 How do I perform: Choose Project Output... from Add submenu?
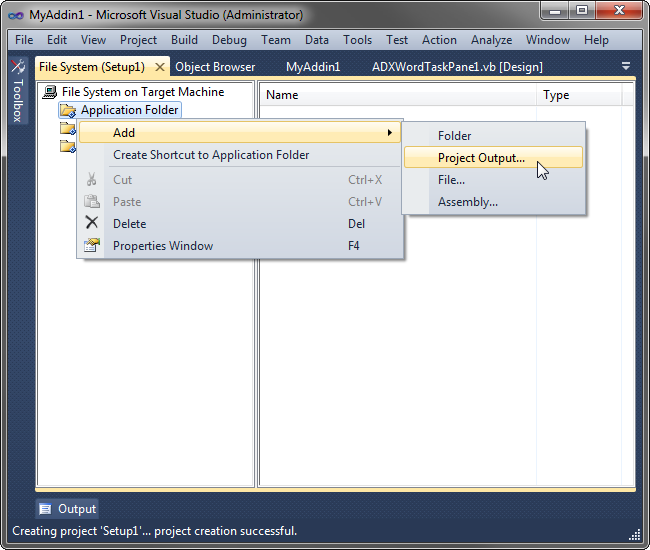pos(493,157)
